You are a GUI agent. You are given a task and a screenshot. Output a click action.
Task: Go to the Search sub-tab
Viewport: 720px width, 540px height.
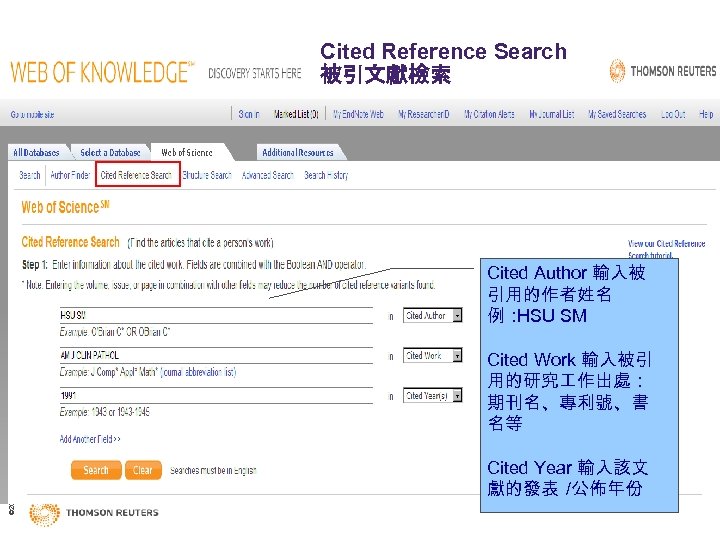(x=30, y=175)
